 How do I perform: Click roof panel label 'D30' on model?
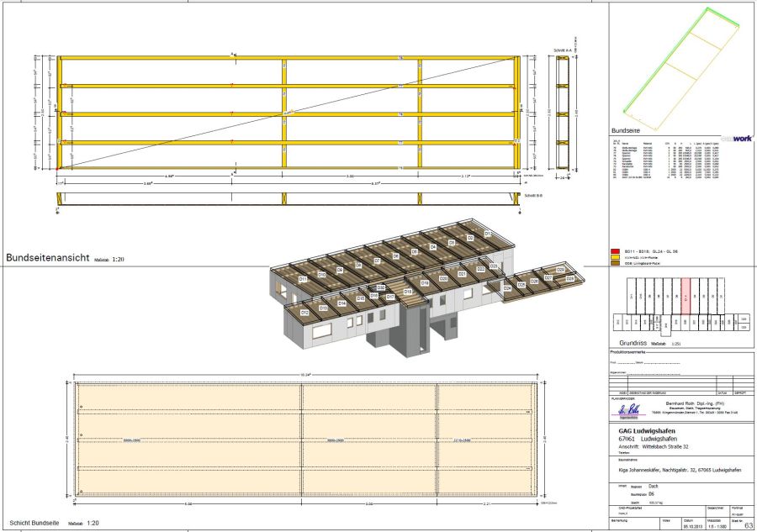click(x=381, y=287)
